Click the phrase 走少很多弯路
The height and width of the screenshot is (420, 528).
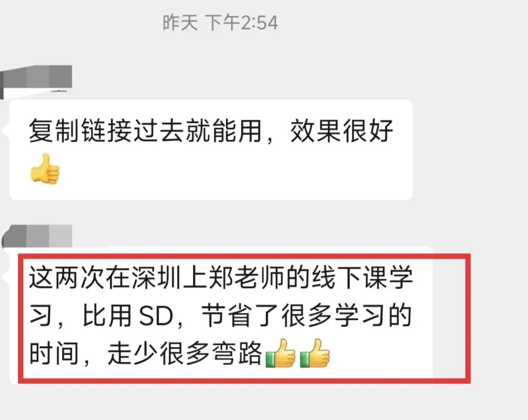[x=185, y=353]
